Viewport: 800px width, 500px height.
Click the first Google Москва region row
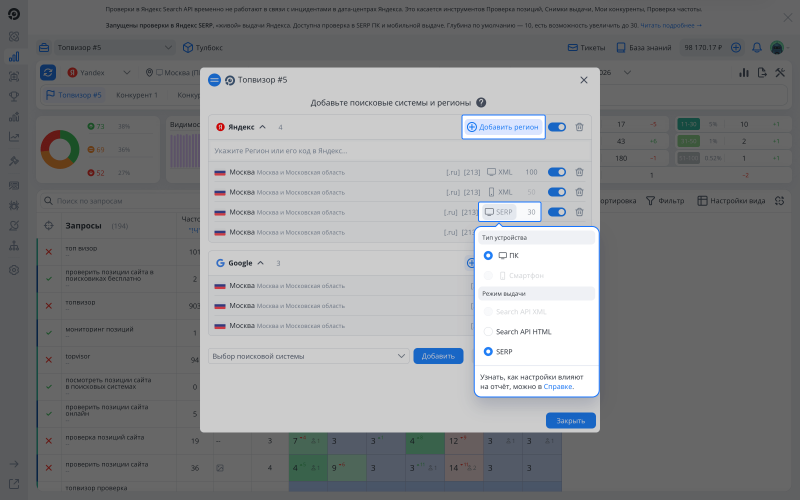tap(342, 286)
